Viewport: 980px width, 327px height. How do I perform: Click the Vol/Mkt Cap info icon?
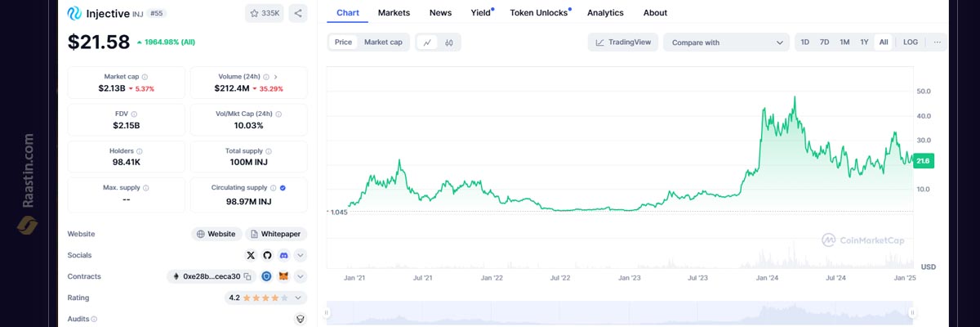pos(278,114)
